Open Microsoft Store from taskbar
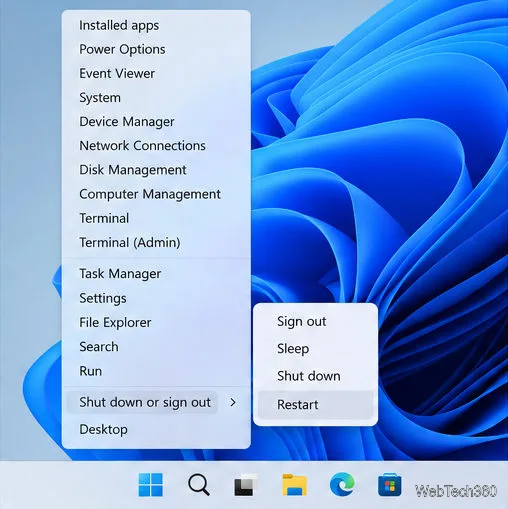The image size is (508, 509). (389, 484)
